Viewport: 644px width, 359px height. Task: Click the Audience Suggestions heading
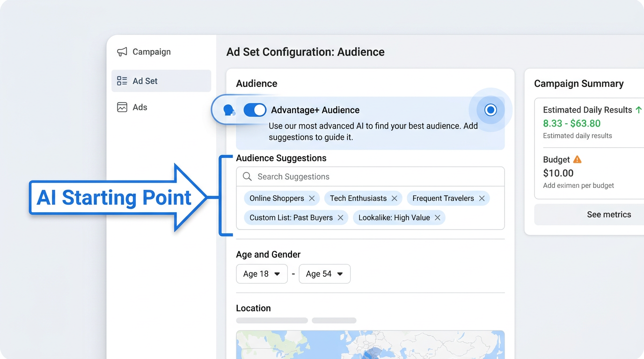click(x=281, y=158)
